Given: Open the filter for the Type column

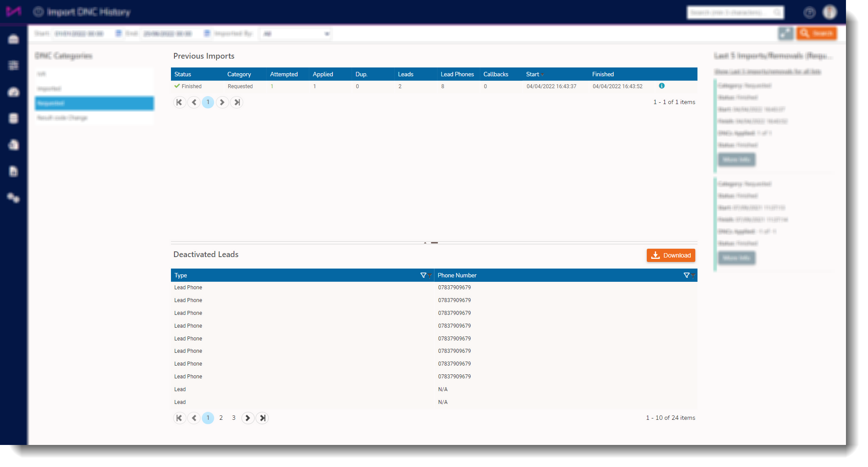Looking at the screenshot, I should [x=423, y=275].
